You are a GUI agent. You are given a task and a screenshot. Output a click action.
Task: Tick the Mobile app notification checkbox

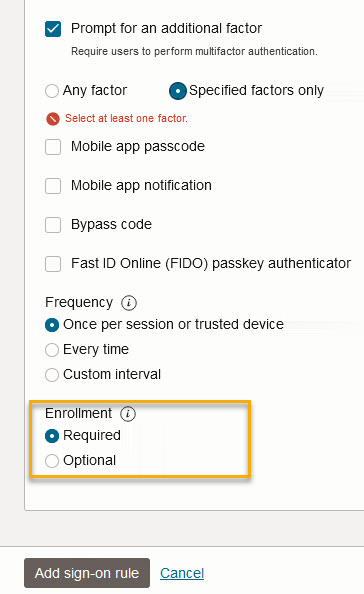[x=53, y=186]
